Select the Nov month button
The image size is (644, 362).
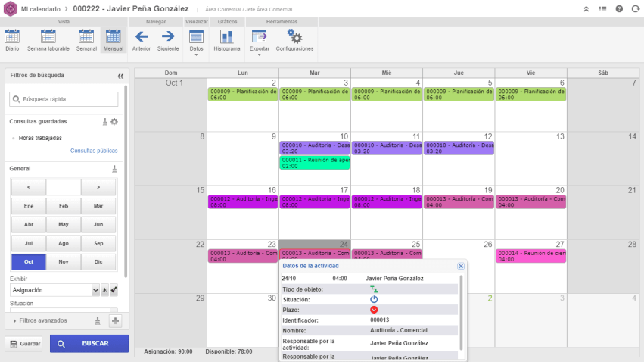(64, 262)
